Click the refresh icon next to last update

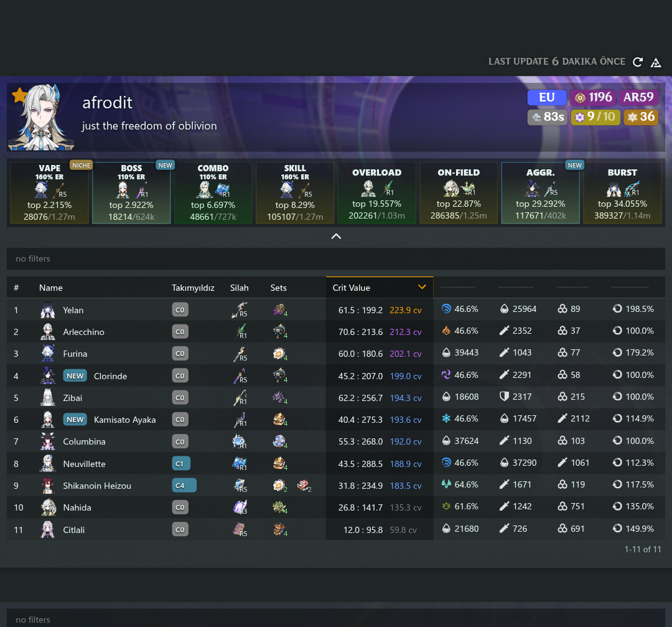638,62
